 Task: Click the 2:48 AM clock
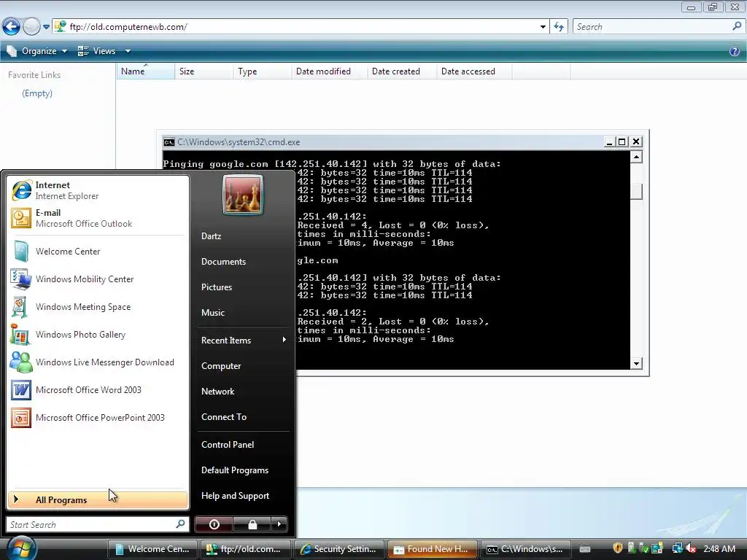[x=719, y=549]
